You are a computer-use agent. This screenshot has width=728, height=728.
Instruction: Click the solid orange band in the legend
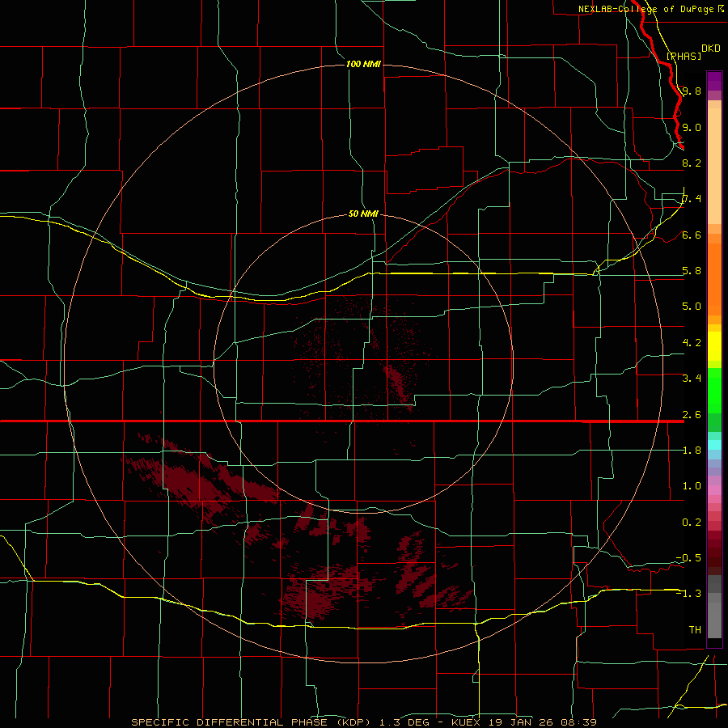click(x=714, y=279)
